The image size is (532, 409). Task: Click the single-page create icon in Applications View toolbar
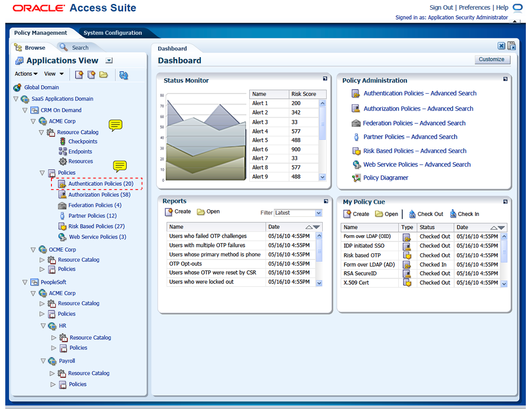coord(79,75)
